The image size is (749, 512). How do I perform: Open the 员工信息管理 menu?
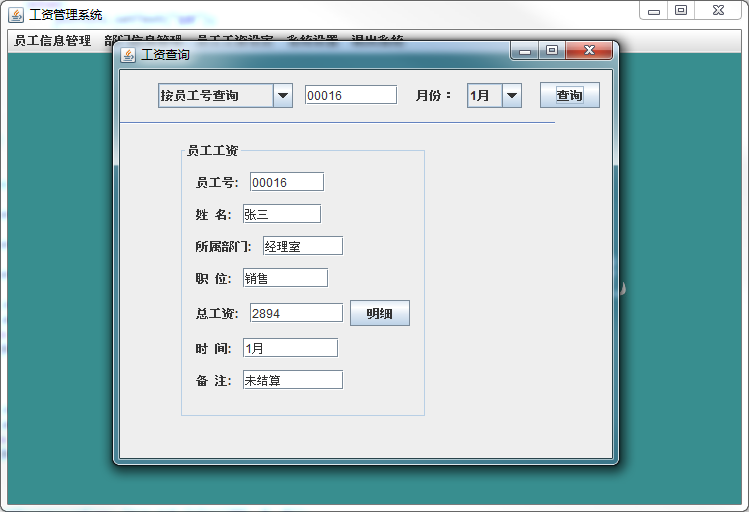(53, 41)
